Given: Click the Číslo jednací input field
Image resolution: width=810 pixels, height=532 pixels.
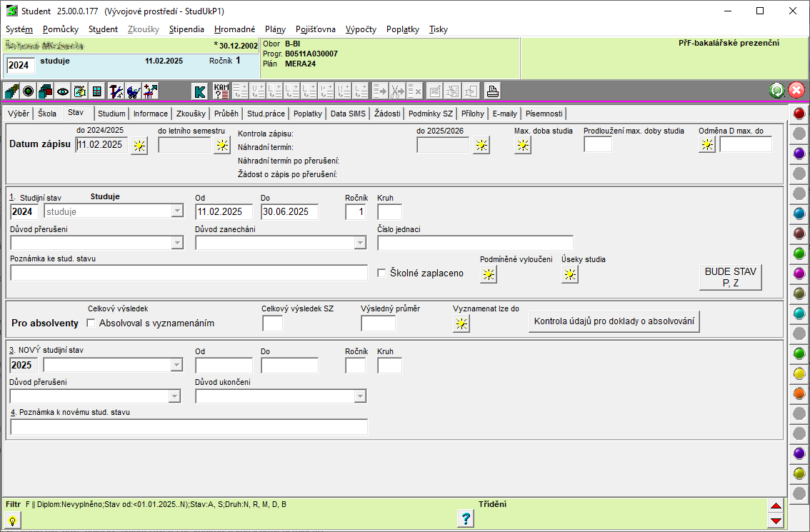Looking at the screenshot, I should point(475,243).
